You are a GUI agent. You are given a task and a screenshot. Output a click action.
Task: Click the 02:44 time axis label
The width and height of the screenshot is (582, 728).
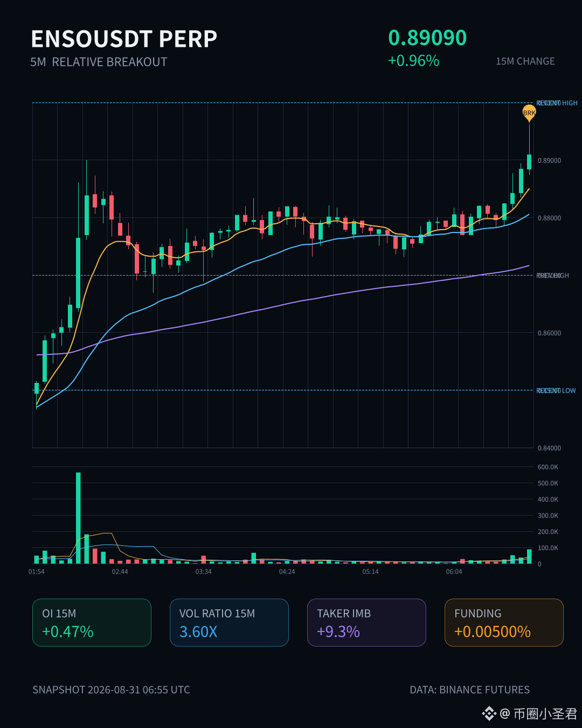[x=120, y=572]
